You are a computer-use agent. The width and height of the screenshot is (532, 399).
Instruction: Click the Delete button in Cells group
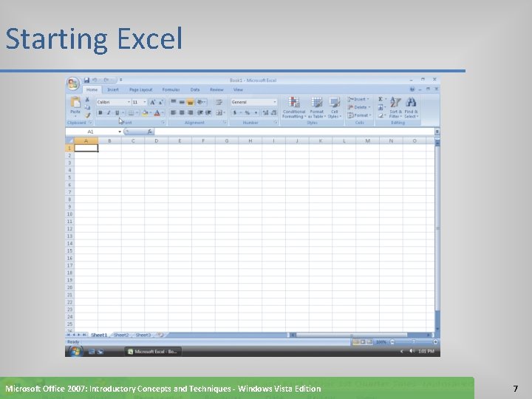coord(358,107)
